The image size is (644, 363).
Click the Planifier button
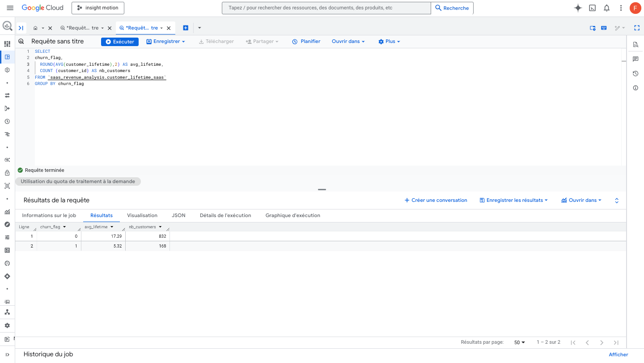click(x=306, y=42)
